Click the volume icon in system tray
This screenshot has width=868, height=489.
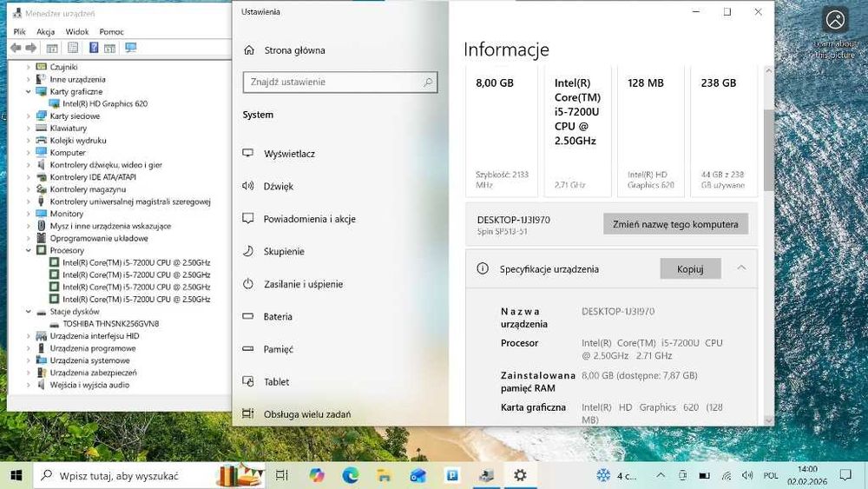pyautogui.click(x=747, y=476)
